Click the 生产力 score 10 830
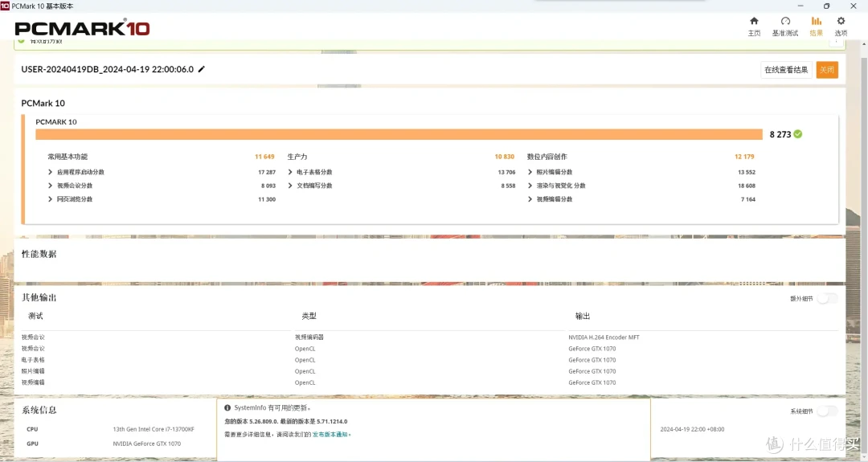The height and width of the screenshot is (462, 868). click(504, 157)
